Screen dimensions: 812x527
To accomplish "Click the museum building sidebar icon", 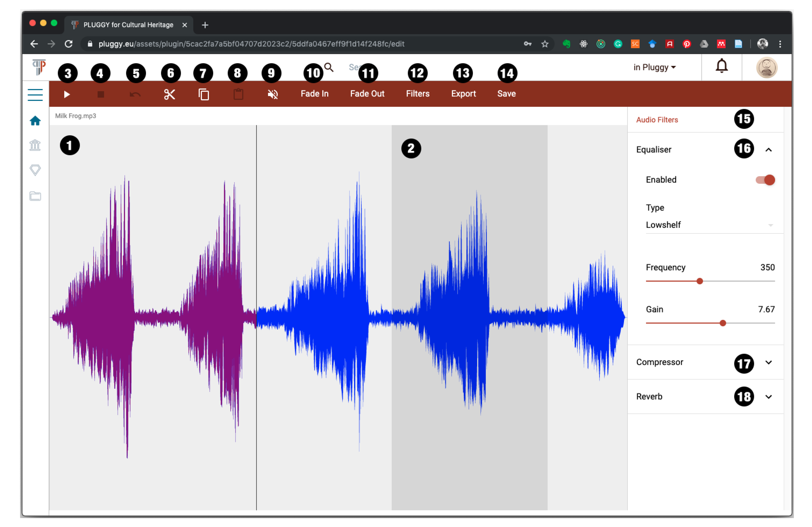I will (x=35, y=145).
